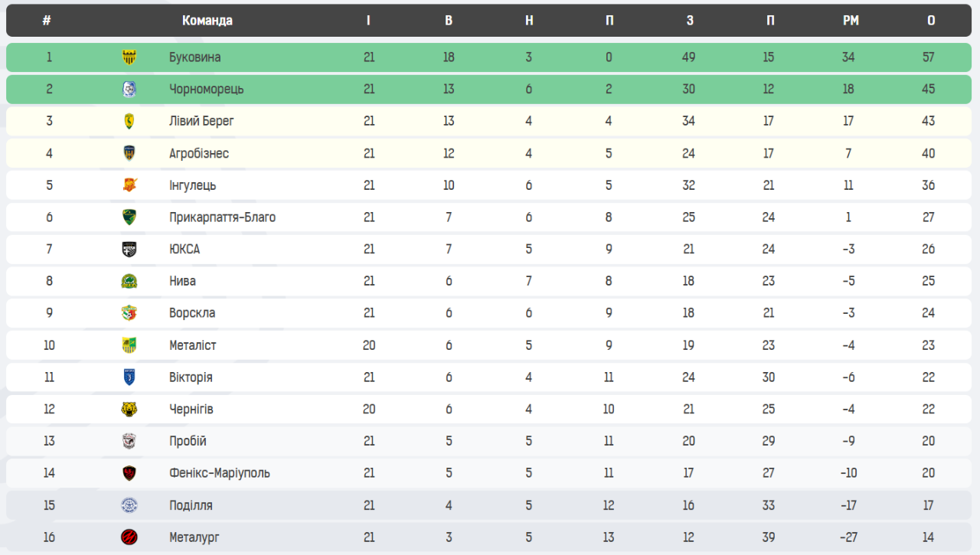This screenshot has width=980, height=555.
Task: Click the Вікторія blue shield logo
Action: [x=129, y=377]
